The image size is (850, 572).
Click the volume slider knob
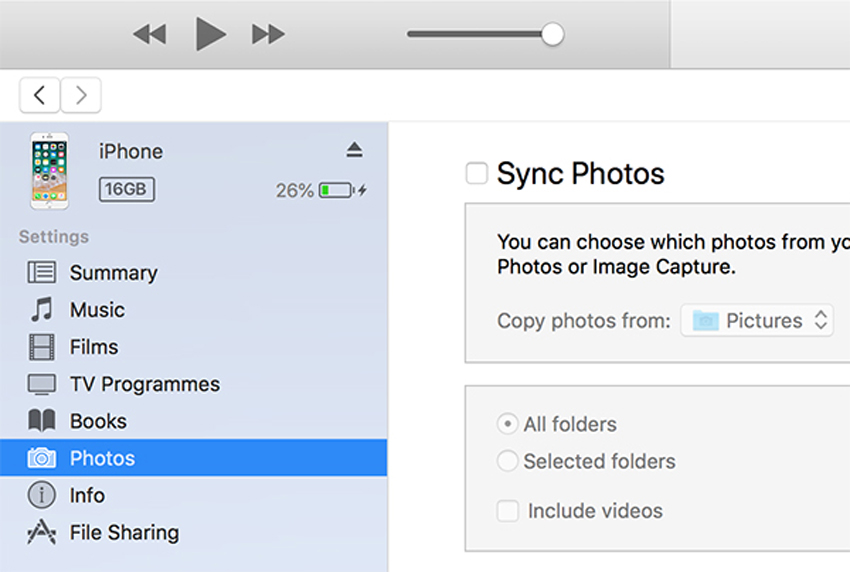point(552,35)
